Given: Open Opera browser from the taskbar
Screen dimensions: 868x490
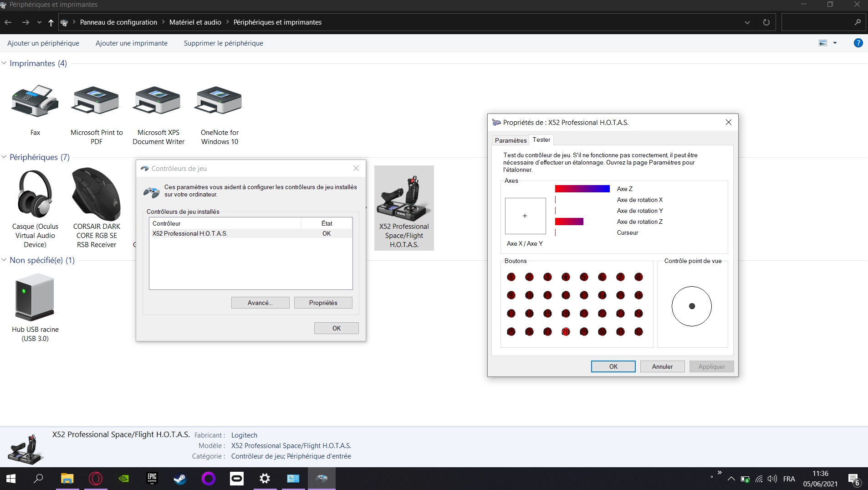Looking at the screenshot, I should coord(95,479).
